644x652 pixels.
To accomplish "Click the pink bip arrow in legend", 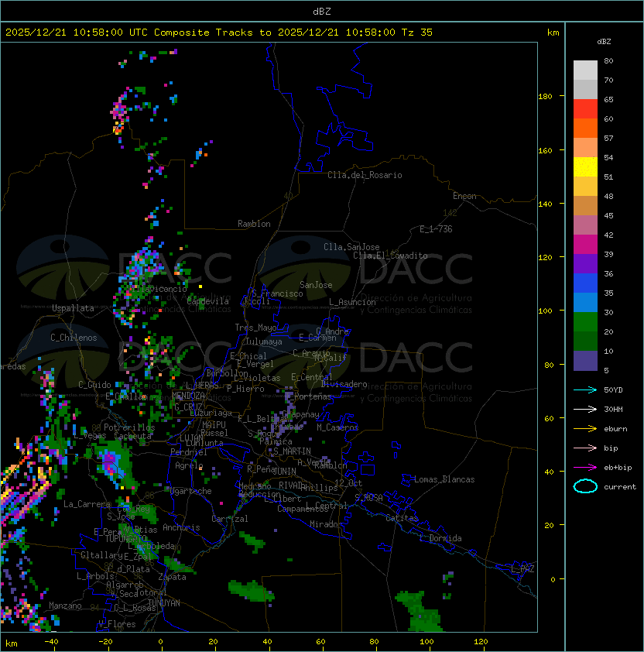I will pyautogui.click(x=585, y=448).
